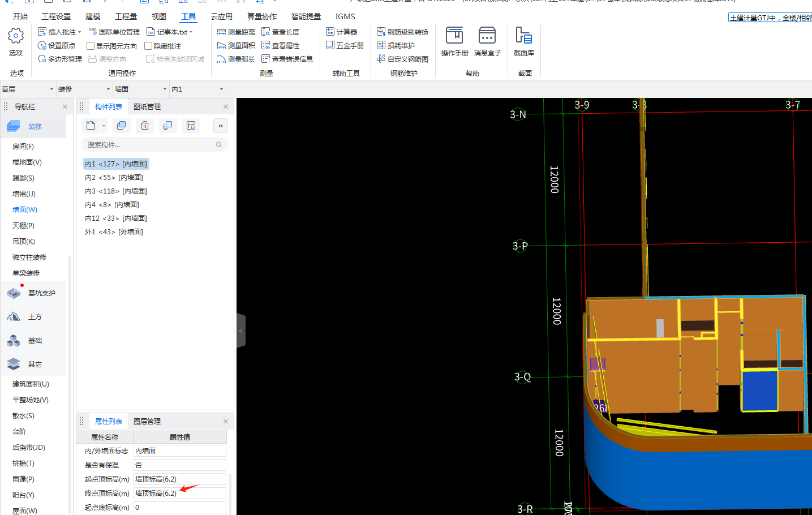Open 国际单位管理 unit management
This screenshot has height=515, width=812.
[x=114, y=32]
